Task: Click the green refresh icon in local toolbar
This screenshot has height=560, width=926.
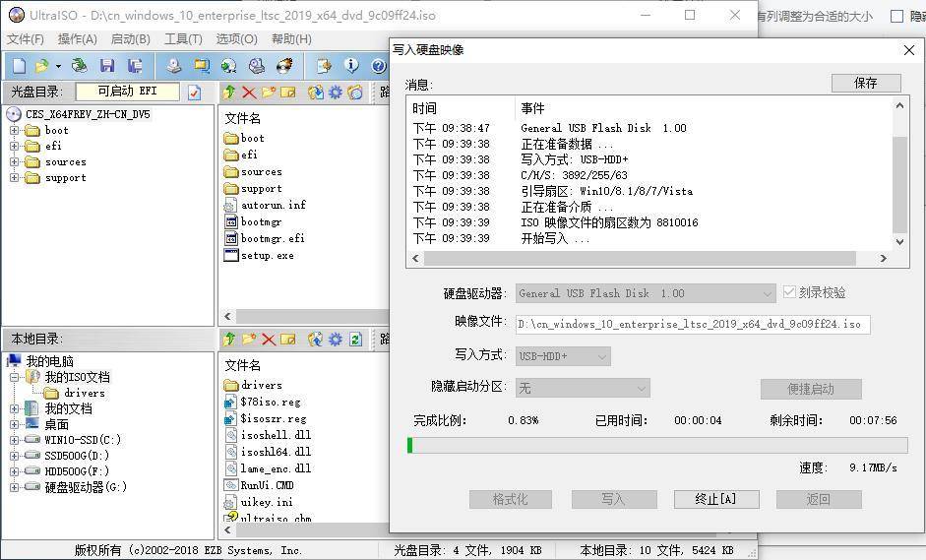Action: tap(355, 340)
